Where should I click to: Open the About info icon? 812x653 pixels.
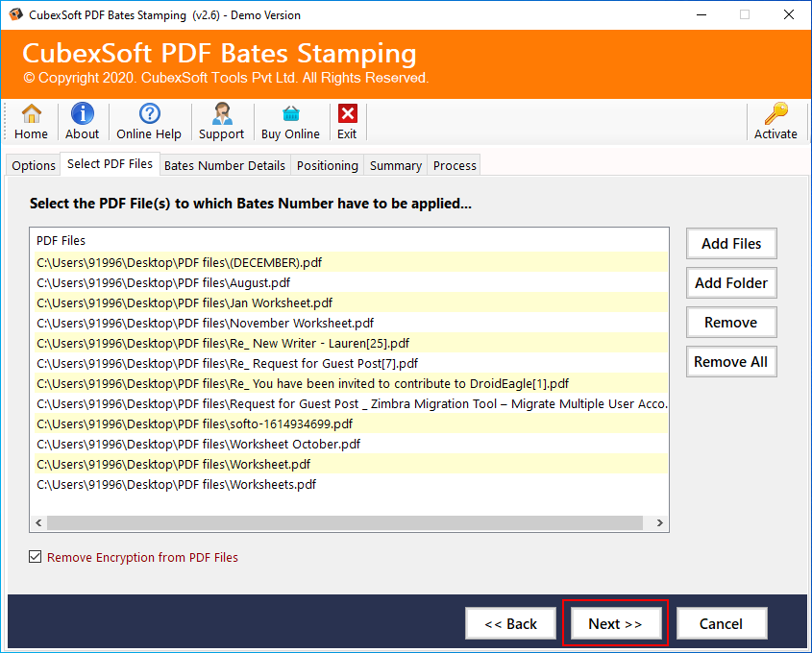coord(82,114)
